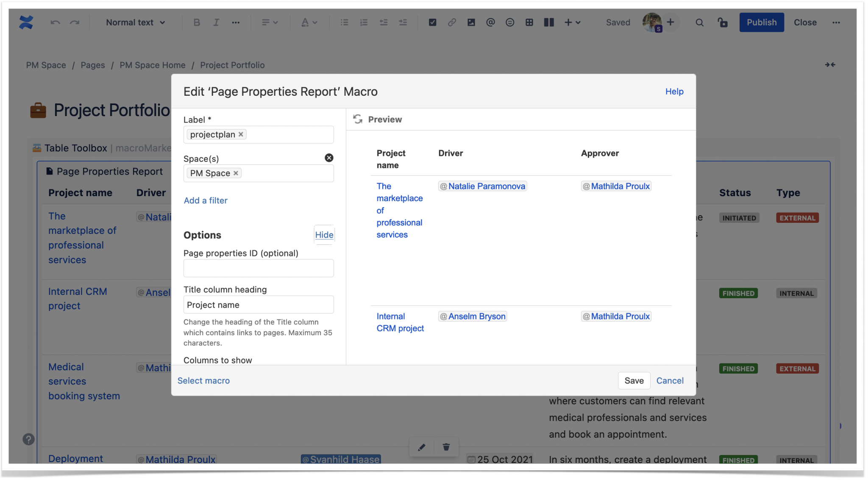Click the Title column heading field
This screenshot has height=480, width=868.
[259, 305]
